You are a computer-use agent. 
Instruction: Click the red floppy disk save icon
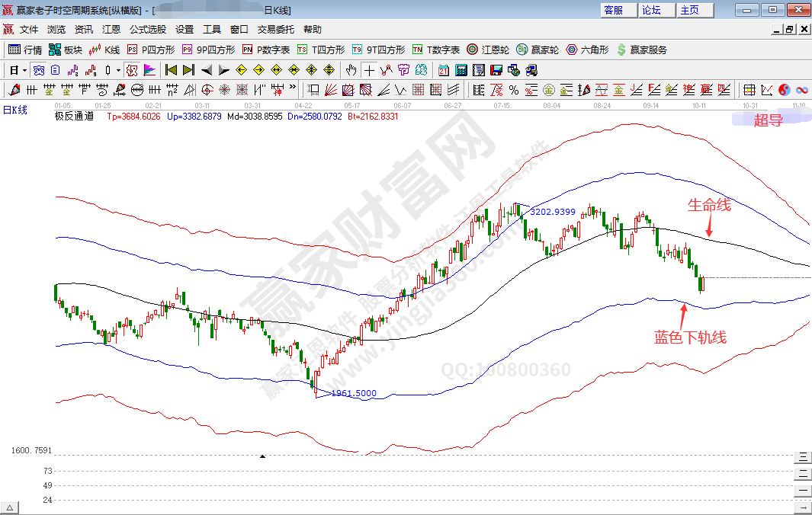[496, 70]
